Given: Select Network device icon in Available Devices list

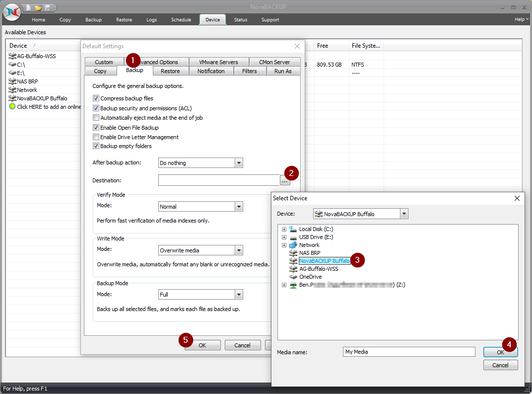Looking at the screenshot, I should click(x=12, y=89).
